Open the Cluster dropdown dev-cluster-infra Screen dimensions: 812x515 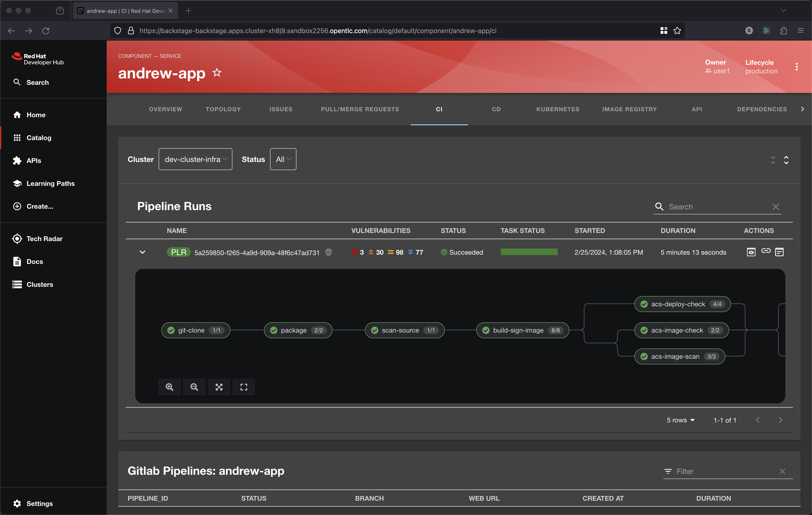tap(195, 159)
